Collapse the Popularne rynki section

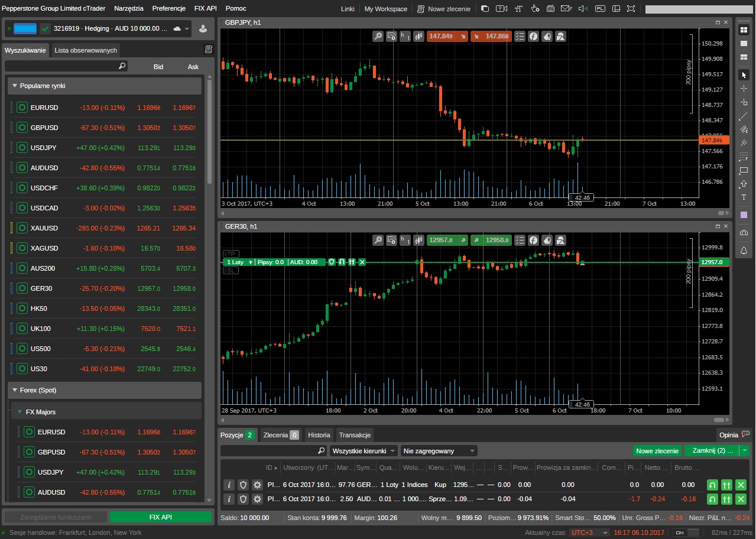click(15, 86)
